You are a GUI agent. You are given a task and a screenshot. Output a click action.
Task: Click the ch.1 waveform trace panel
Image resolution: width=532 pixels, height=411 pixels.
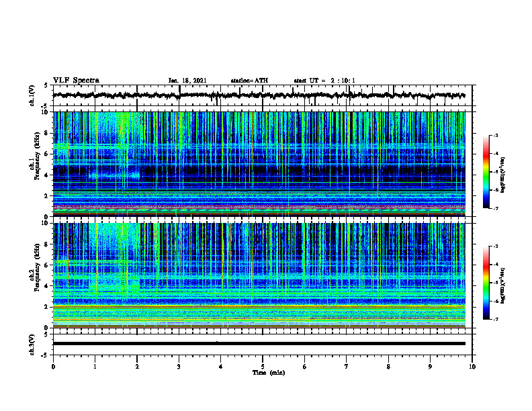pos(263,95)
